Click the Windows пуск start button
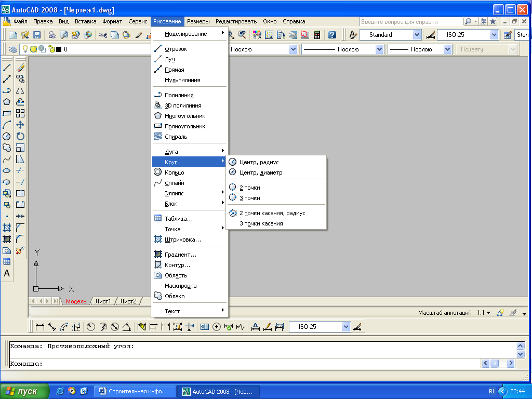This screenshot has height=399, width=532. [x=24, y=391]
